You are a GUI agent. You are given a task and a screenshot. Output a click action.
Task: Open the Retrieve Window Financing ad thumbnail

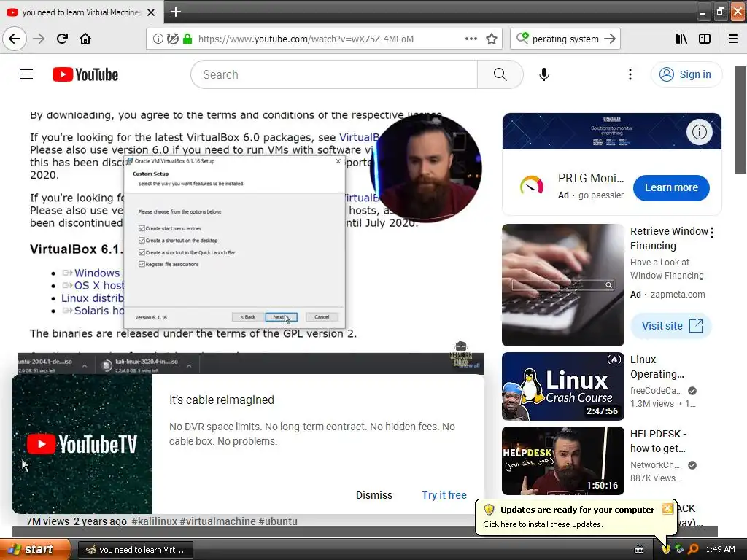click(x=562, y=285)
